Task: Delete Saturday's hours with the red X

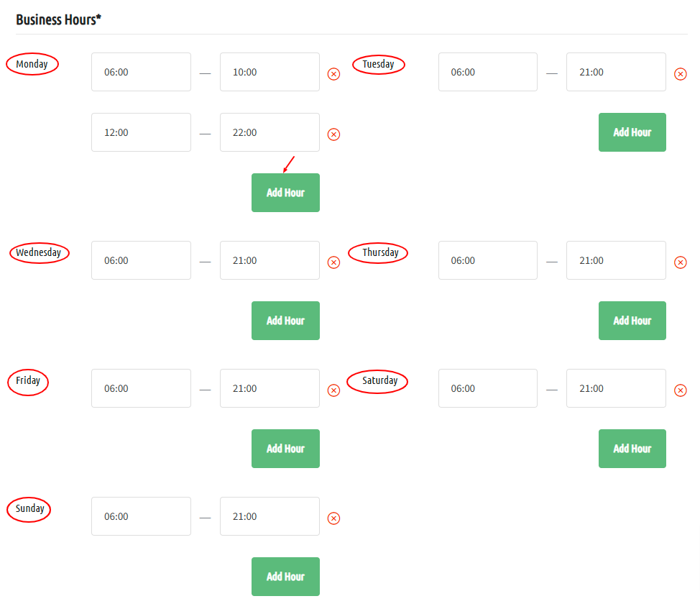Action: coord(680,390)
